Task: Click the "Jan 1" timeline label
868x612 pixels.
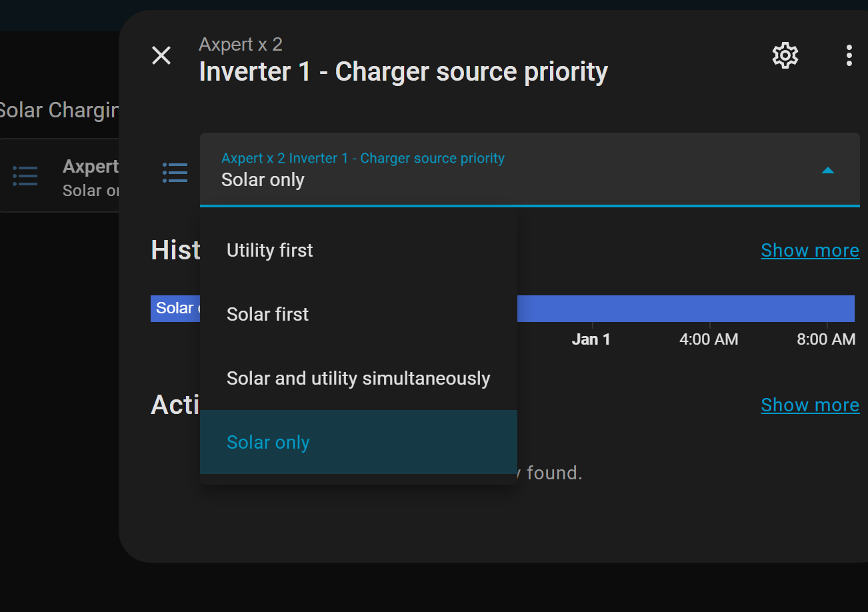Action: pyautogui.click(x=591, y=339)
